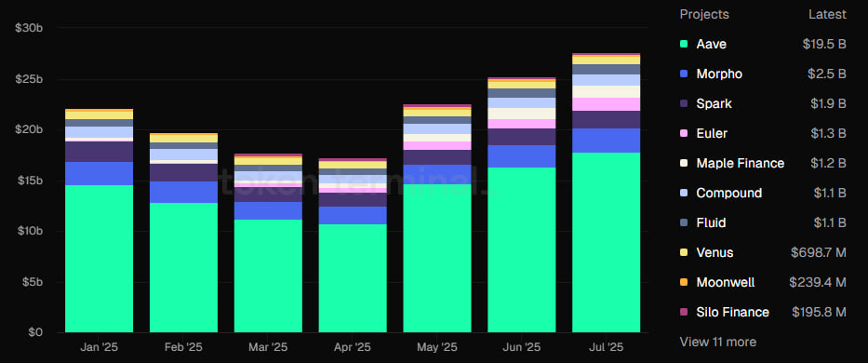Image resolution: width=868 pixels, height=363 pixels.
Task: Click the Jul '25 Morpho blue bar segment
Action: pyautogui.click(x=607, y=141)
